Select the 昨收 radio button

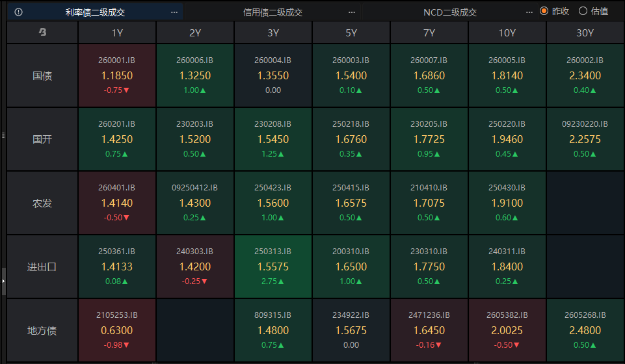[544, 11]
